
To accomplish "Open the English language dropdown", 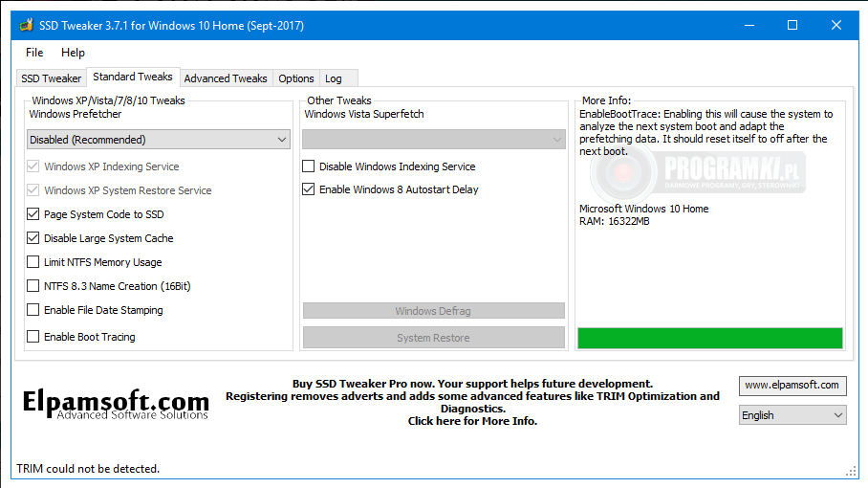I will pyautogui.click(x=792, y=415).
